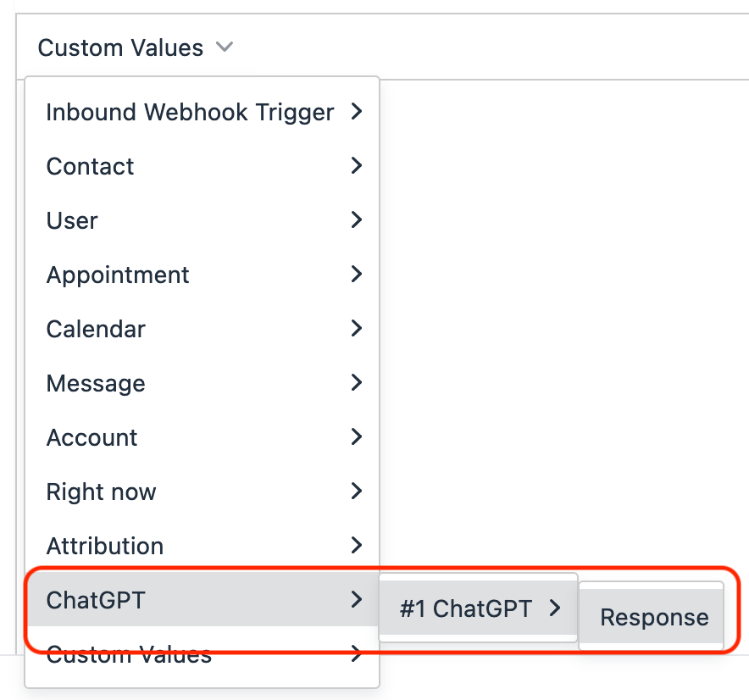Select the Account menu option
This screenshot has height=700, width=749.
tap(92, 437)
